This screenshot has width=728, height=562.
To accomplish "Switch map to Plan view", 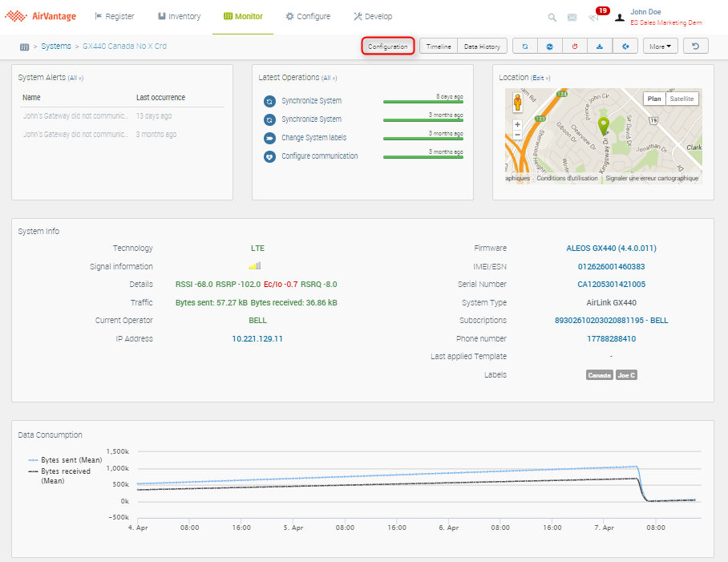I will pyautogui.click(x=654, y=99).
